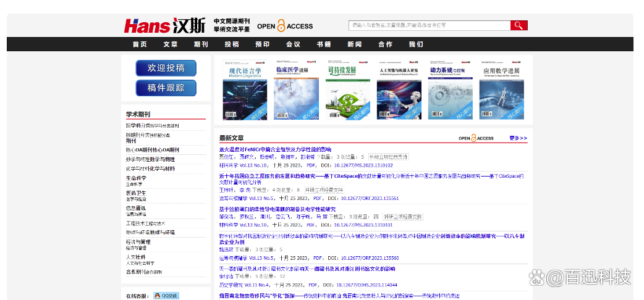
Task: Open 人工智能与机器人研究 journal cover
Action: pyautogui.click(x=399, y=90)
